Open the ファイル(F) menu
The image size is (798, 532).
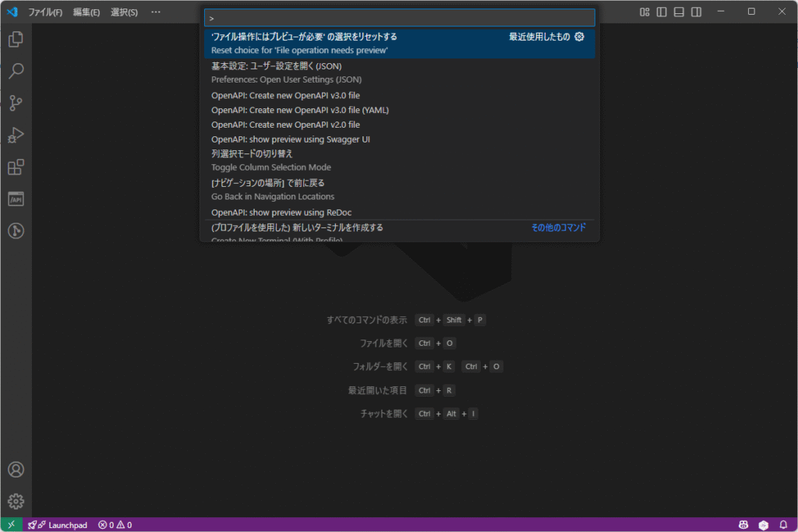(45, 12)
